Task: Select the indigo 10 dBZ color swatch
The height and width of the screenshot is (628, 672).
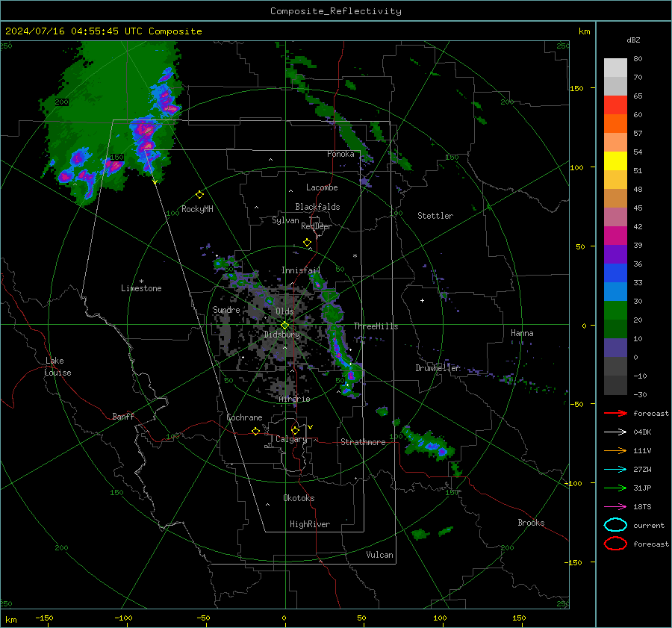Action: (x=615, y=348)
